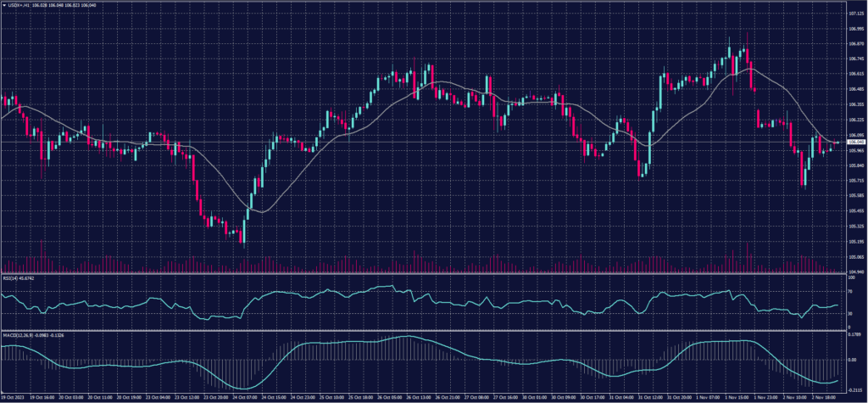Image resolution: width=868 pixels, height=403 pixels.
Task: Click the MACD -0.2115 scale value
Action: point(855,389)
